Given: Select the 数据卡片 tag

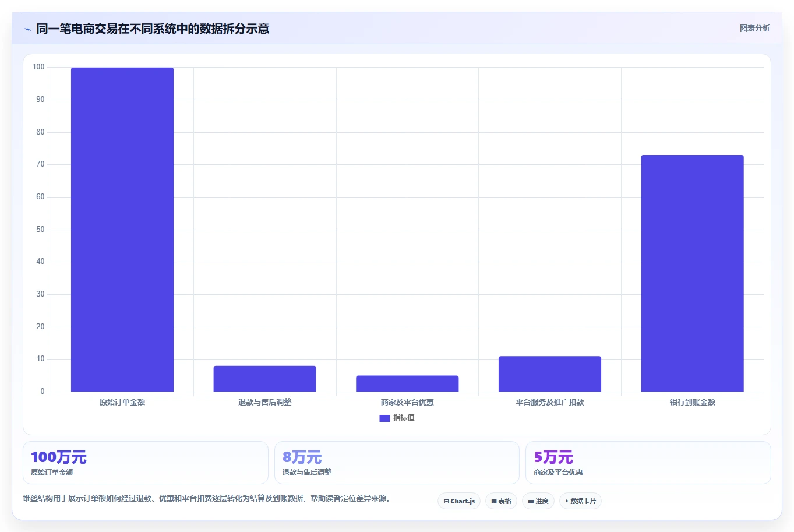Looking at the screenshot, I should 580,501.
